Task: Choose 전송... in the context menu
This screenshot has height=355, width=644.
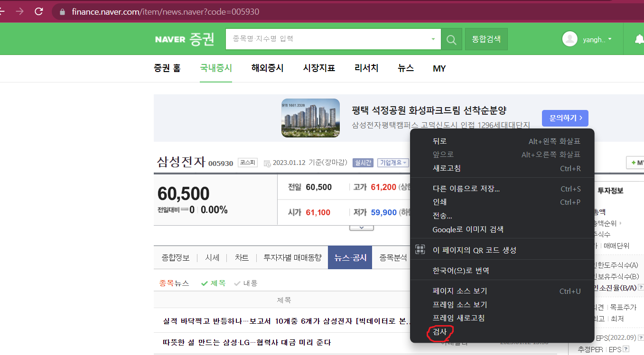Action: tap(442, 216)
